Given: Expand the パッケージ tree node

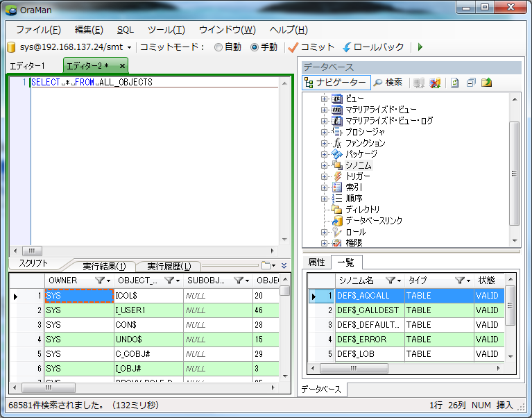Looking at the screenshot, I should point(324,154).
